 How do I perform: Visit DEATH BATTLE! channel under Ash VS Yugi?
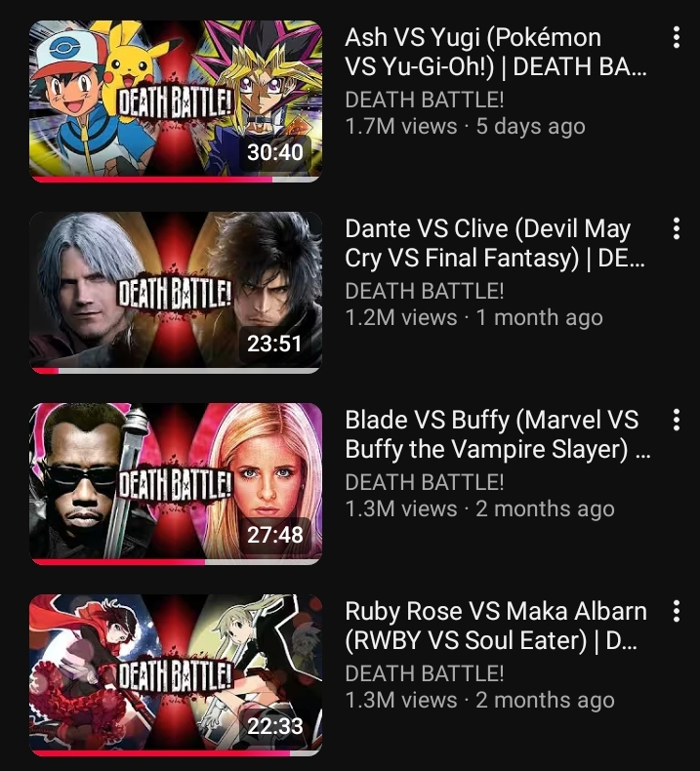pyautogui.click(x=425, y=100)
